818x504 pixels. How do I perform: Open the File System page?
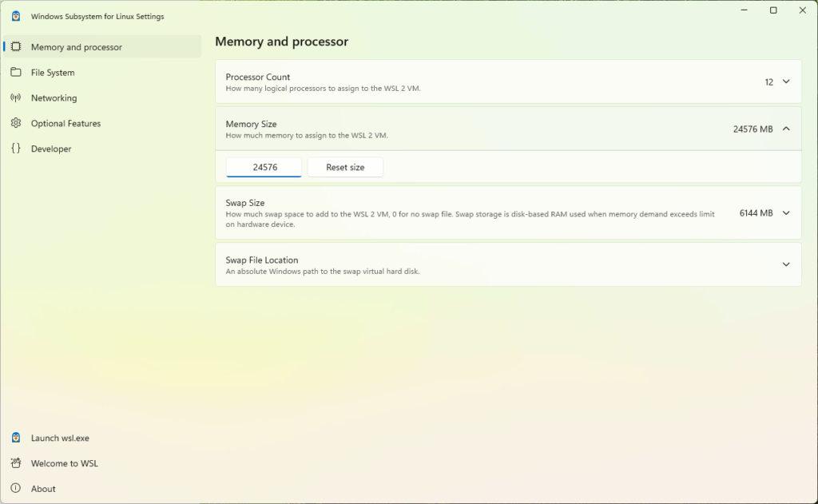coord(102,73)
